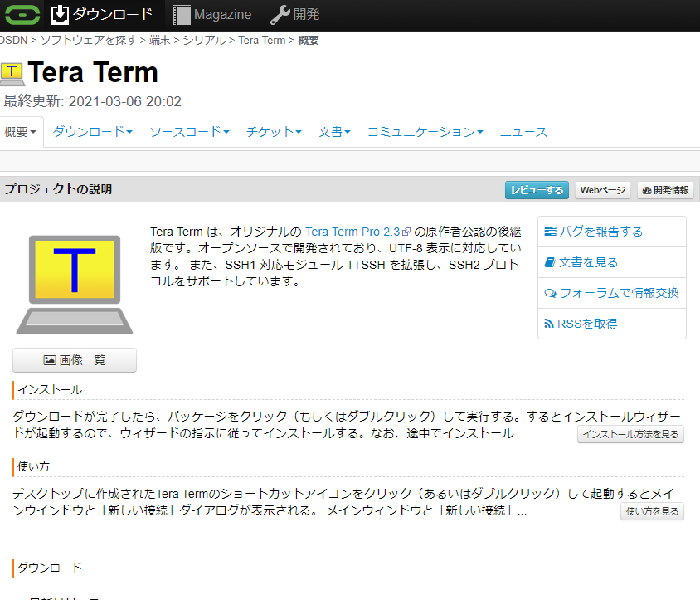Viewport: 700px width, 600px height.
Task: Click the 最終更新 date text
Action: (x=92, y=101)
